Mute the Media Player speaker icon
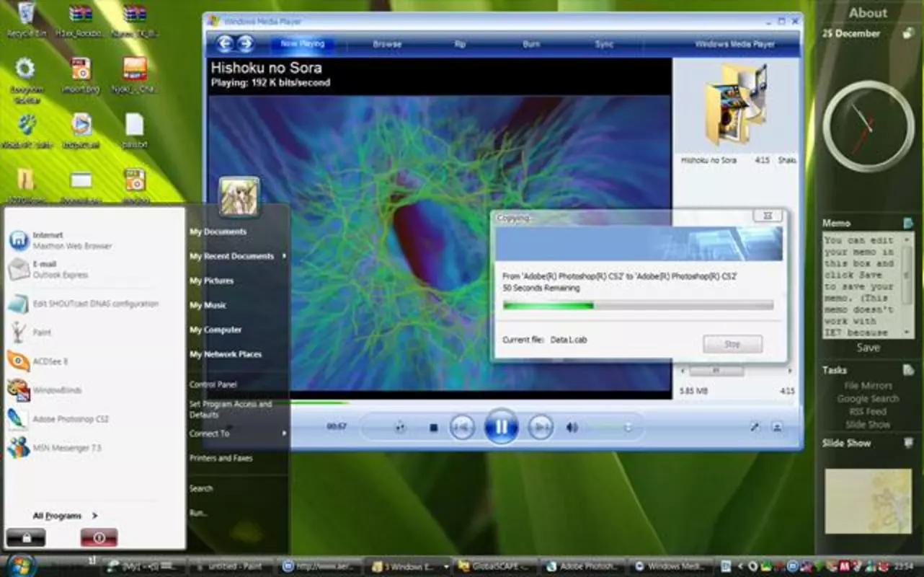The width and height of the screenshot is (924, 577). click(x=572, y=428)
